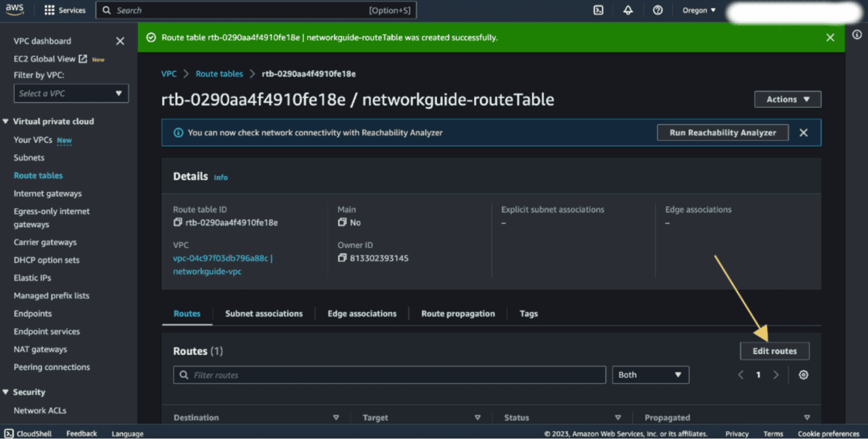The height and width of the screenshot is (439, 868).
Task: Click the AWS logo home icon
Action: pos(15,10)
